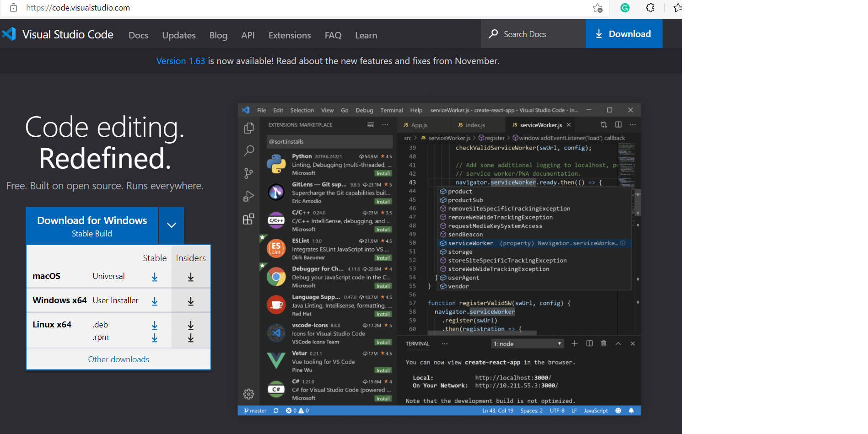Follow the Version 1.63 link
Viewport: 868px width, 434px height.
click(181, 61)
